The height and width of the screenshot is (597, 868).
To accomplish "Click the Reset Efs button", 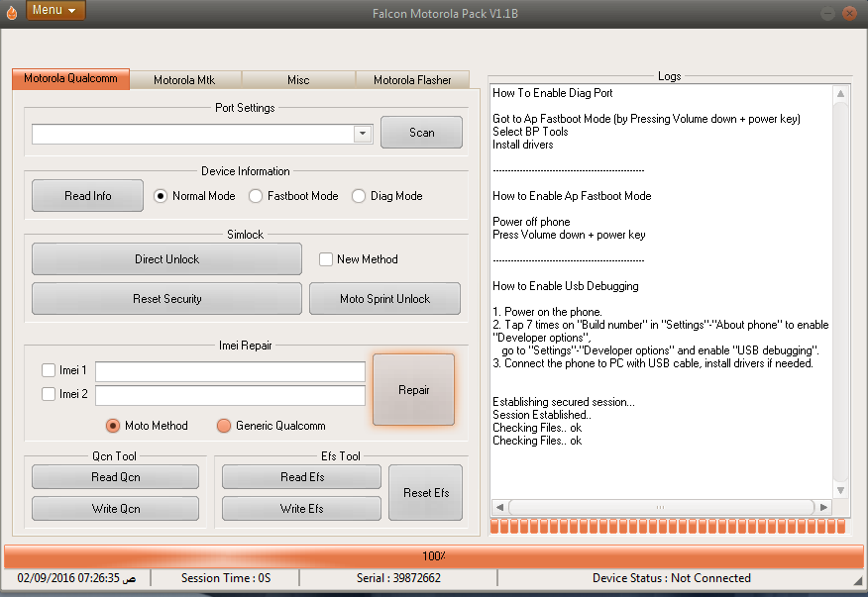I will click(x=426, y=492).
